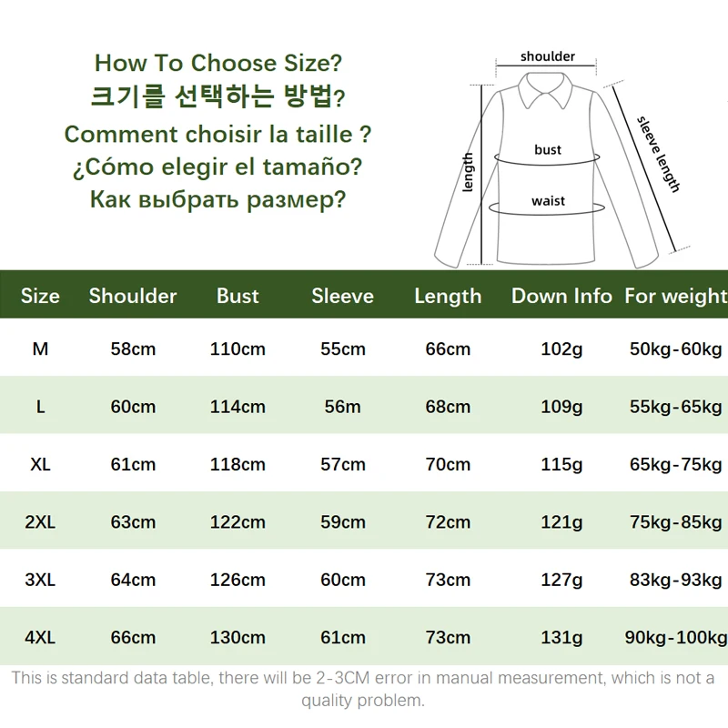The width and height of the screenshot is (728, 728).
Task: Select the 2XL size row label
Action: 40,521
